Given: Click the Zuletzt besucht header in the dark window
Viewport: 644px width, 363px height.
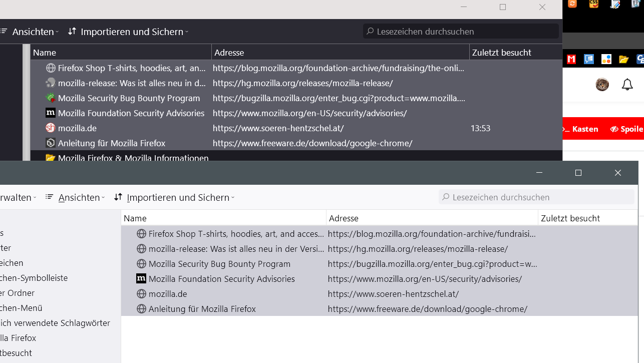Looking at the screenshot, I should pos(515,53).
